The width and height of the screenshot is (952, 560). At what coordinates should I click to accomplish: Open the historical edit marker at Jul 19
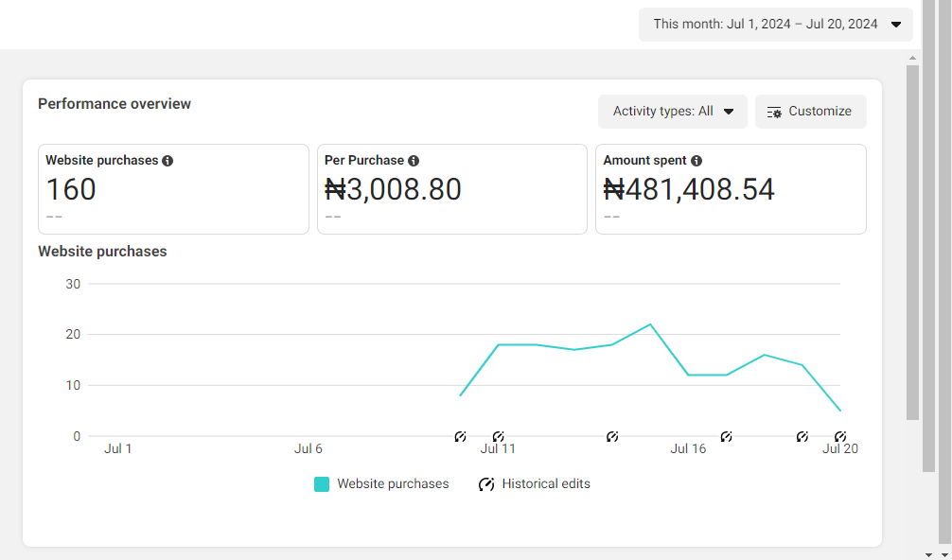coord(802,436)
